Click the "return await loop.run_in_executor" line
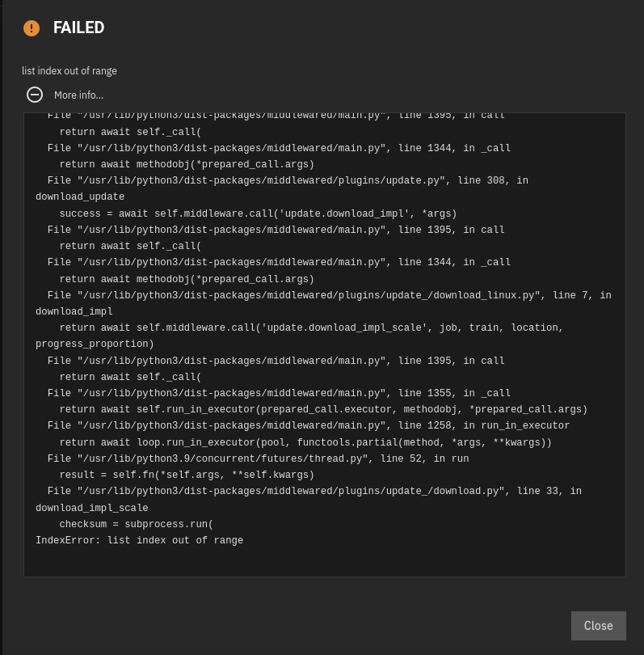644x655 pixels. [305, 442]
